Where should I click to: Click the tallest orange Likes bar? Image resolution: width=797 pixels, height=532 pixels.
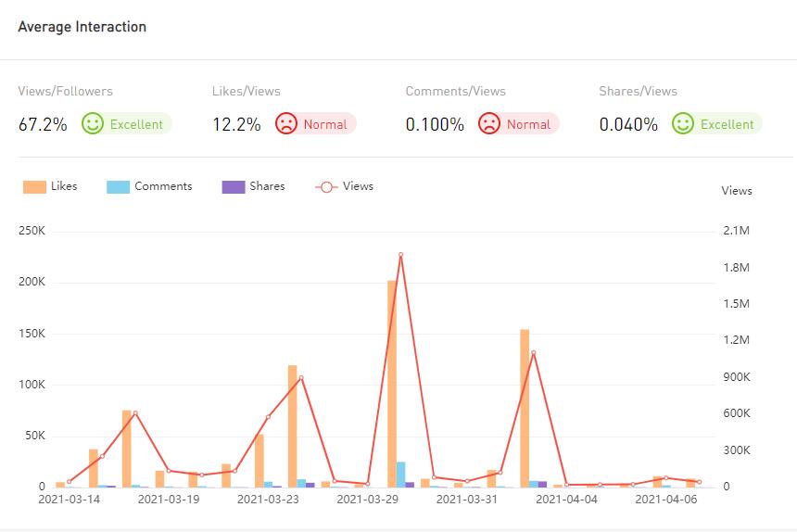click(392, 383)
